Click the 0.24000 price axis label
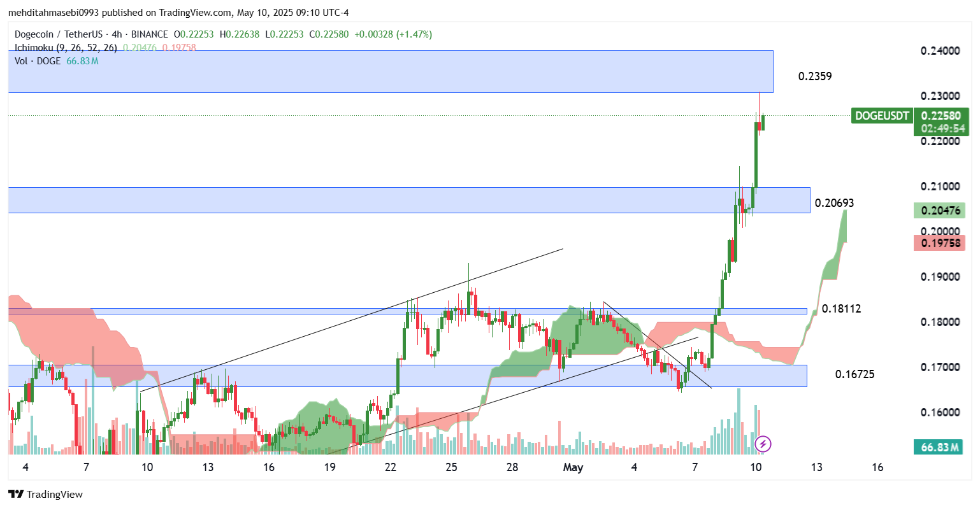The image size is (980, 508). pyautogui.click(x=940, y=51)
